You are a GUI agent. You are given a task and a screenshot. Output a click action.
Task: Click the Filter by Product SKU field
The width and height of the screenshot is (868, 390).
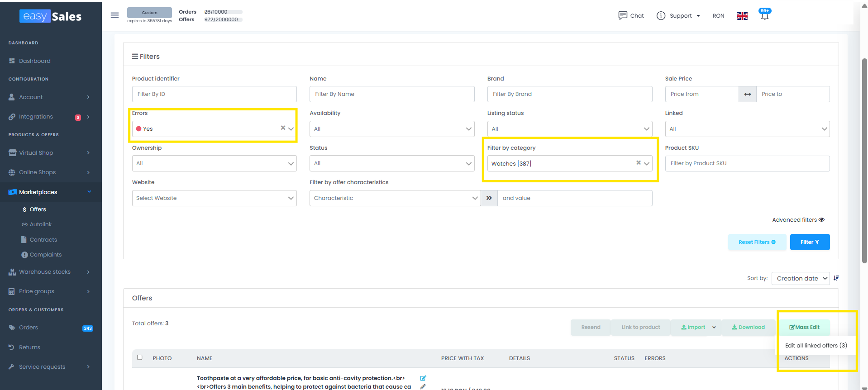748,163
